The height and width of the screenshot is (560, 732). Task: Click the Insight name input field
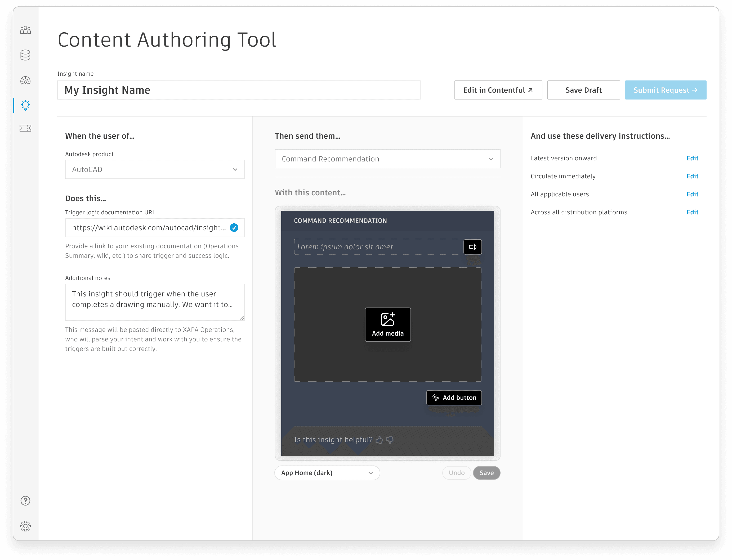pos(239,90)
